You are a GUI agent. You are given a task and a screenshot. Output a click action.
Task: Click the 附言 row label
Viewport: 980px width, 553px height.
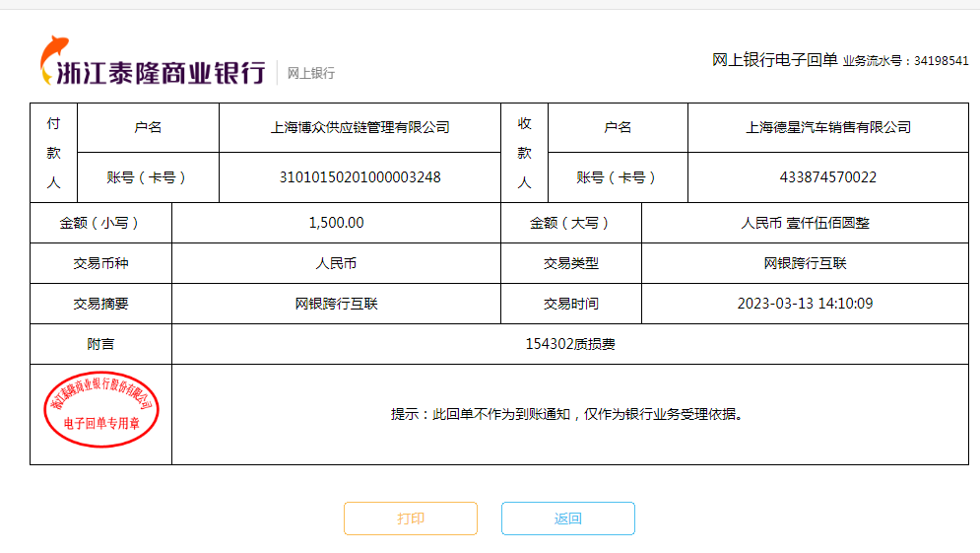100,344
